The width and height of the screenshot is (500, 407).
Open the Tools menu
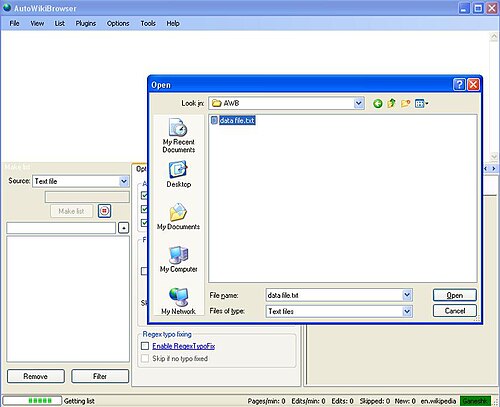point(148,23)
